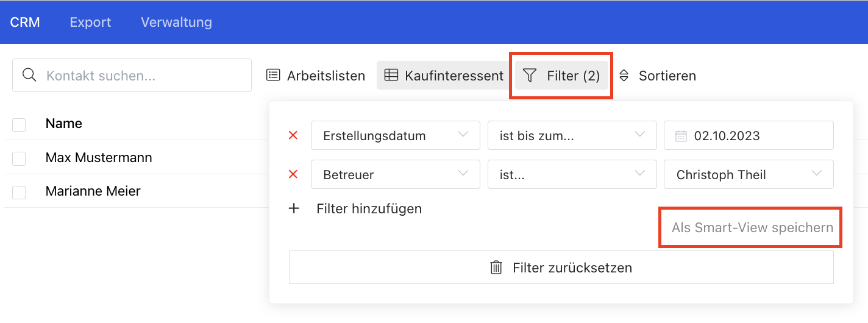
Task: Remove the Erstellungsdatum filter with red X
Action: pos(293,135)
